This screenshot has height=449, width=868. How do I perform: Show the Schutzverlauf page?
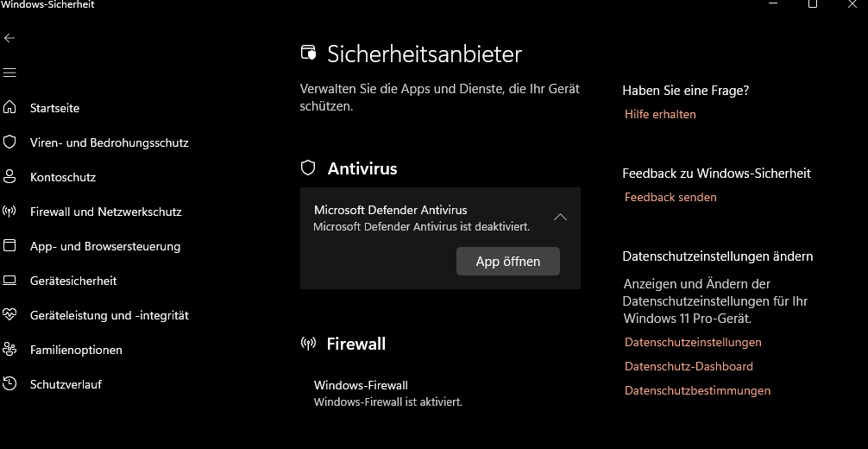[66, 385]
